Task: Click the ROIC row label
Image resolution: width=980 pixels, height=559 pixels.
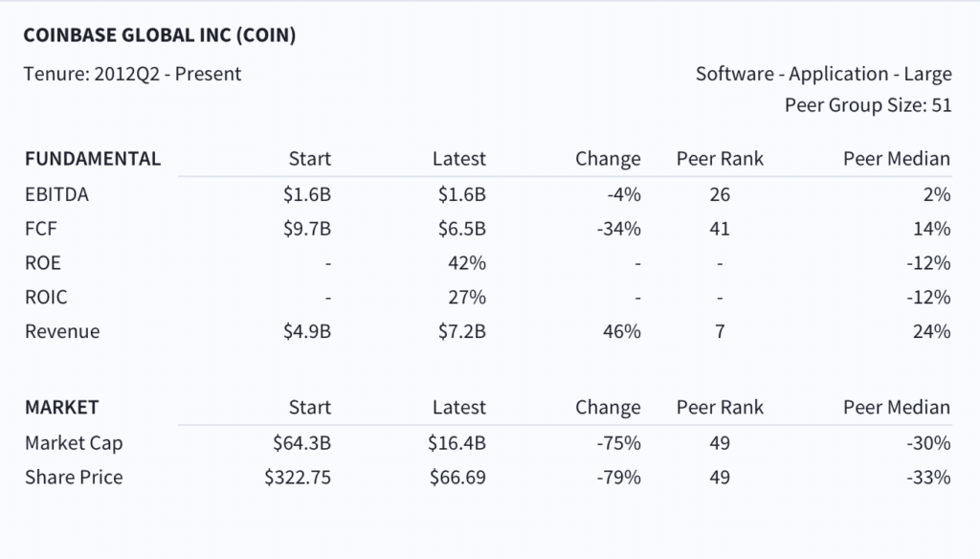Action: 46,297
